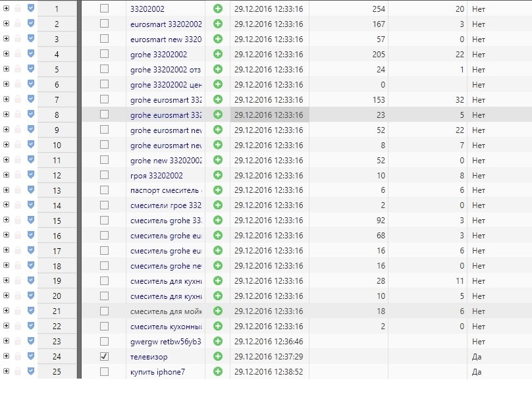Click lock icon in row 23

point(18,341)
